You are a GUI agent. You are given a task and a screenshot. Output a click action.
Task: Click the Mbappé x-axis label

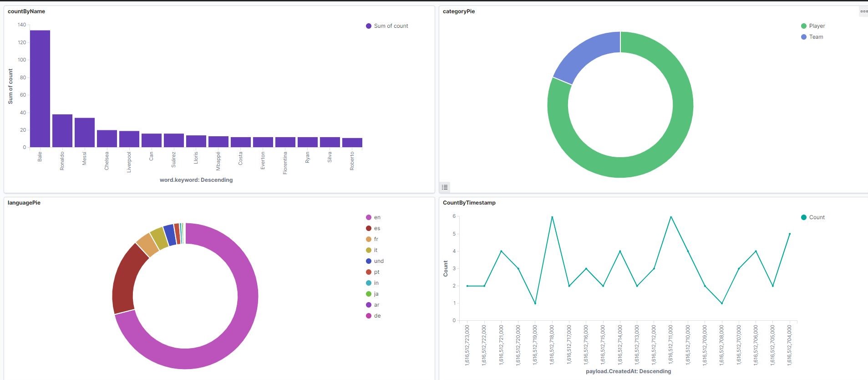point(218,161)
